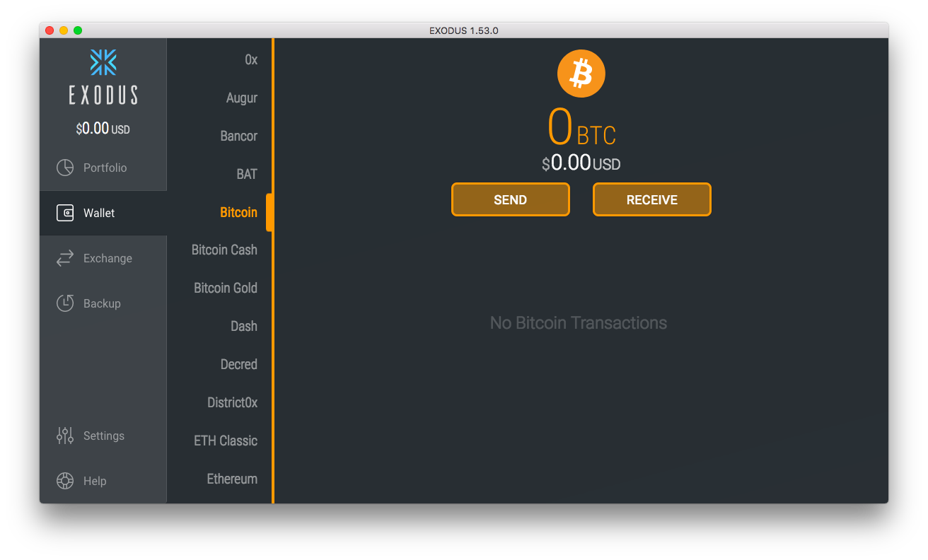Click the No Bitcoin Transactions message
Viewport: 928px width, 560px height.
click(x=579, y=323)
